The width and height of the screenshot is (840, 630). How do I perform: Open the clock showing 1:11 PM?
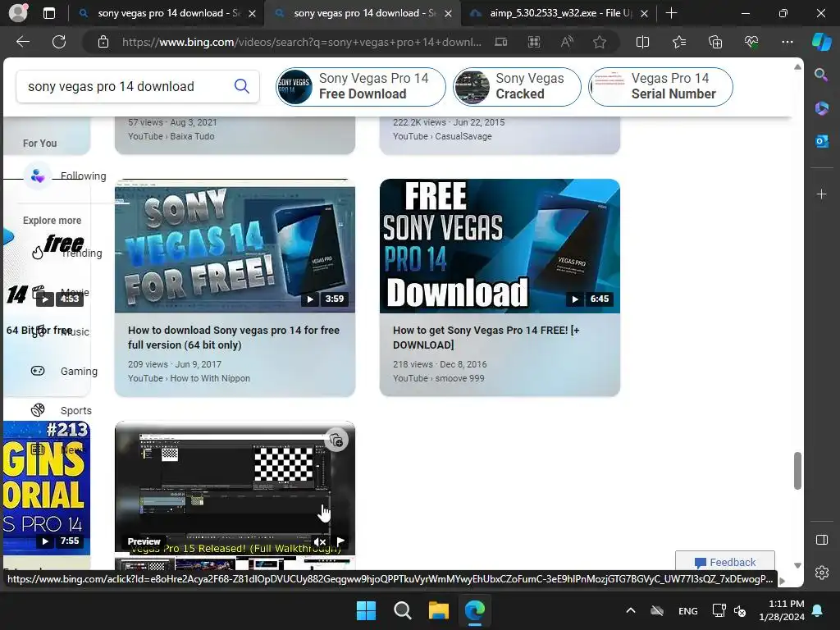coord(781,610)
